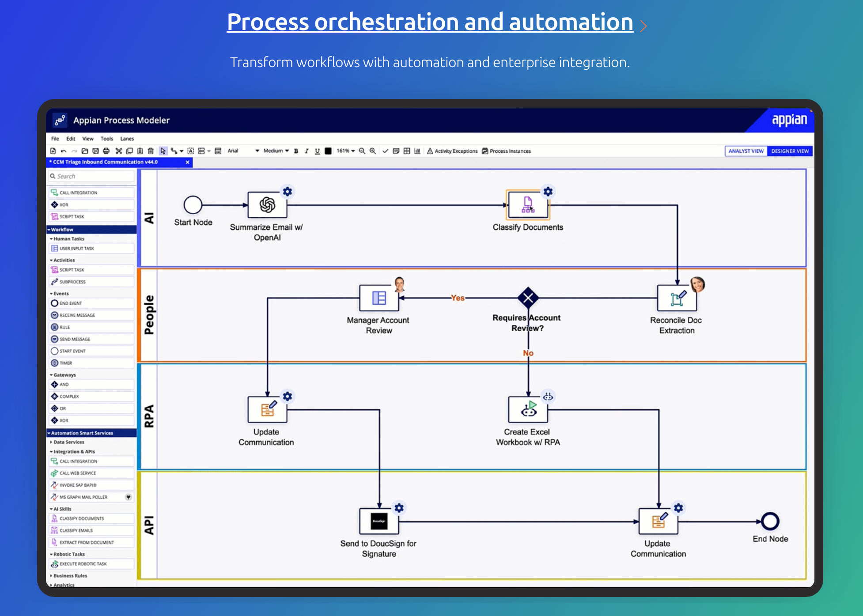
Task: Toggle bold text formatting in the toolbar
Action: [295, 151]
